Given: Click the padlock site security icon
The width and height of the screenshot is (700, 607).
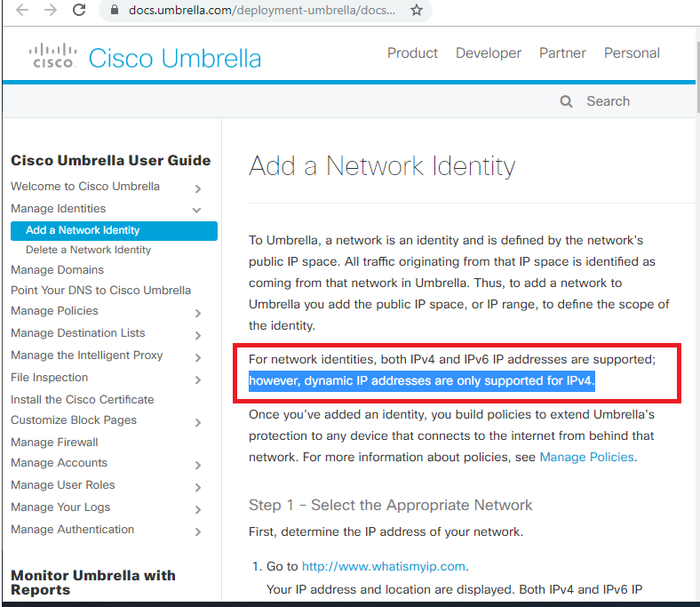Looking at the screenshot, I should coord(115,10).
